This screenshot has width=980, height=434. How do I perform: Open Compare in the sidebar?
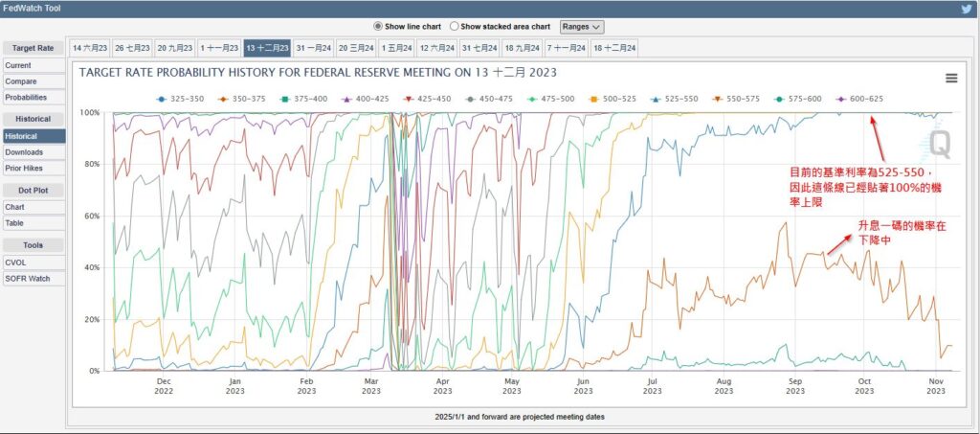[33, 81]
